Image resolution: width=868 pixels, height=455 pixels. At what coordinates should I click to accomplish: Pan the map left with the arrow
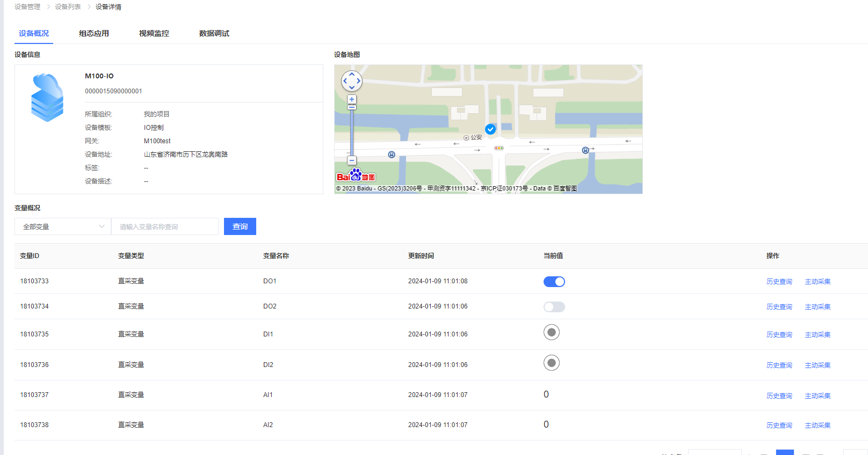[345, 81]
